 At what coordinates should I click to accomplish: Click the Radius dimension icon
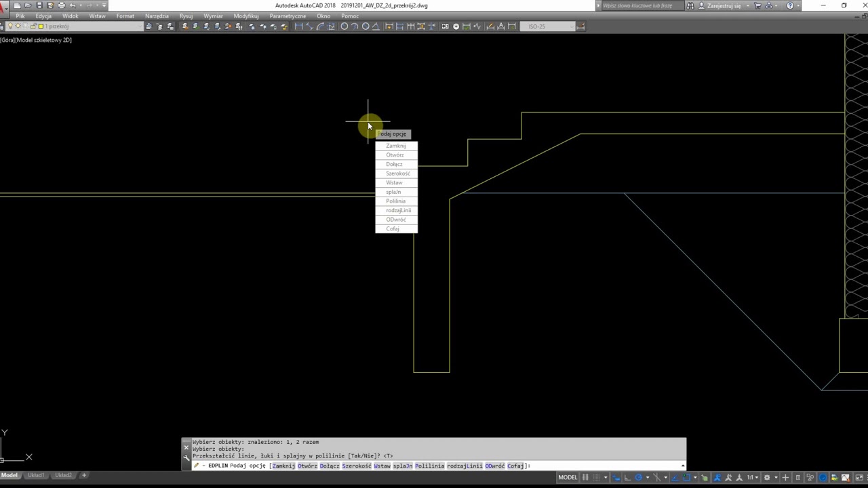pos(344,26)
